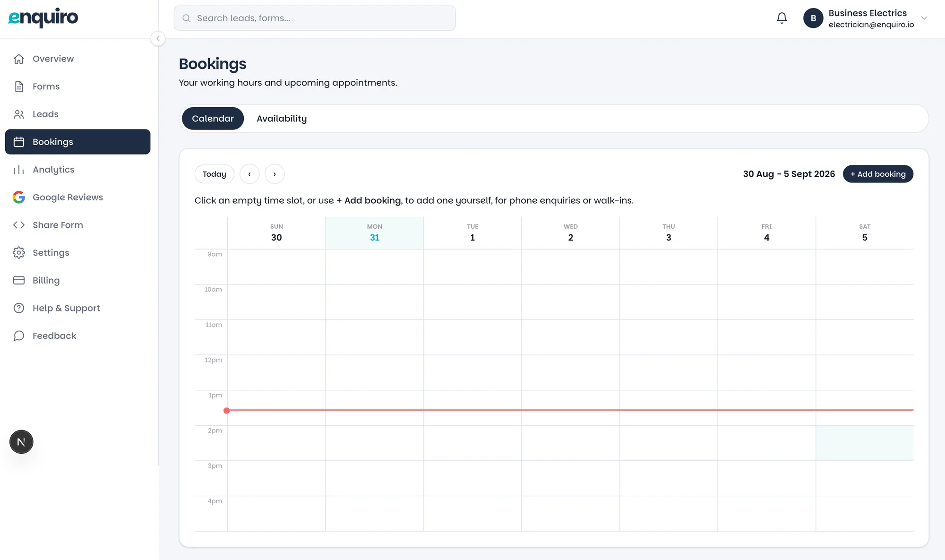Click the red current-time marker dot
The width and height of the screenshot is (945, 560).
tap(227, 410)
